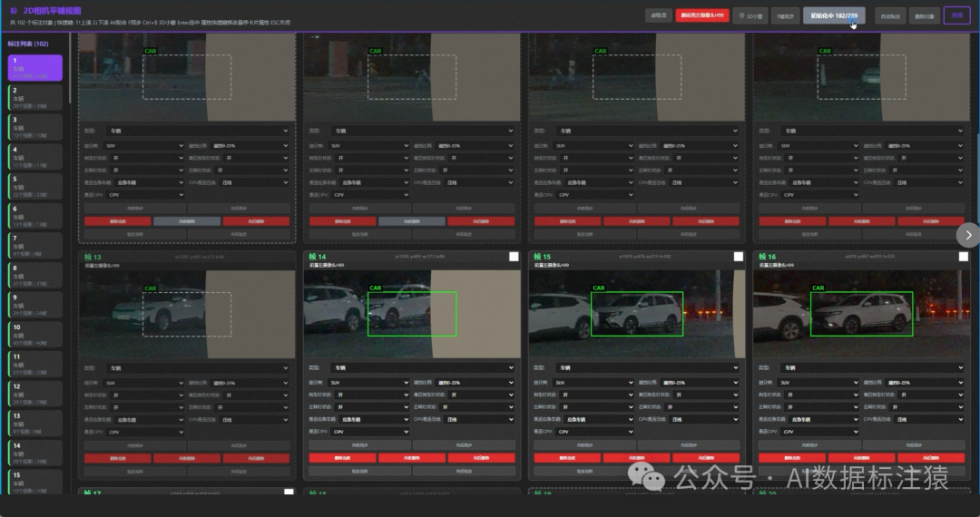Select annotation item 5 in 标注列表
Viewport: 980px width, 517px height.
(x=35, y=186)
